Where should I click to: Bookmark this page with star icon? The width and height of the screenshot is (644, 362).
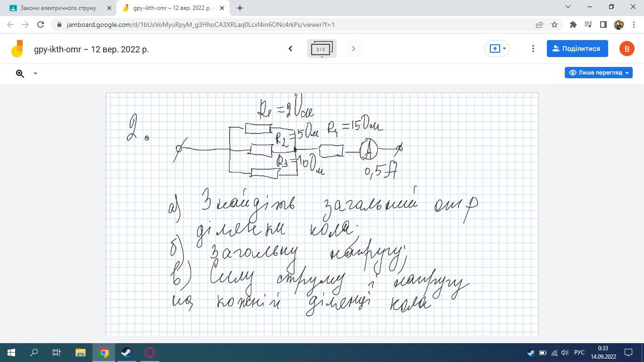pyautogui.click(x=554, y=25)
